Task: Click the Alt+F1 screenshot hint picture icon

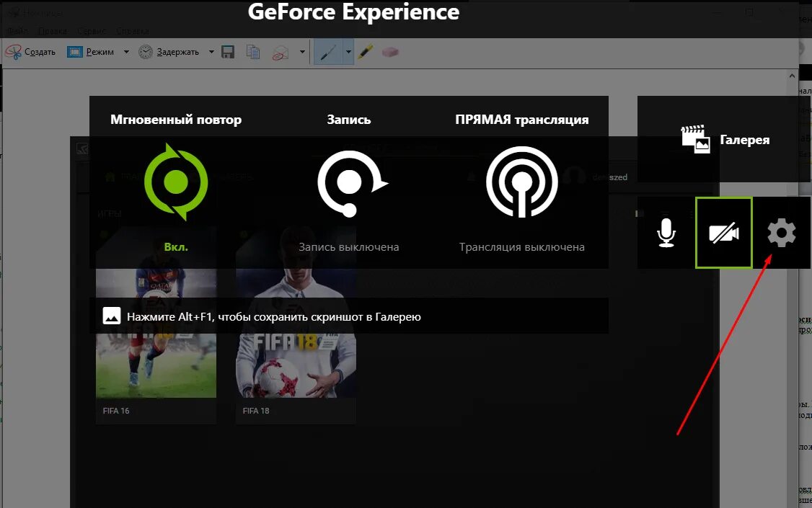Action: coord(111,316)
